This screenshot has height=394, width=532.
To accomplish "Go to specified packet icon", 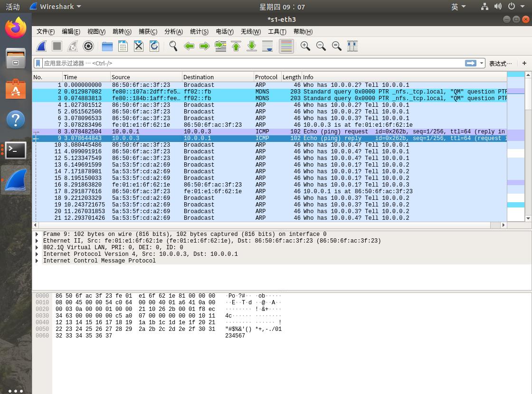I will click(220, 46).
